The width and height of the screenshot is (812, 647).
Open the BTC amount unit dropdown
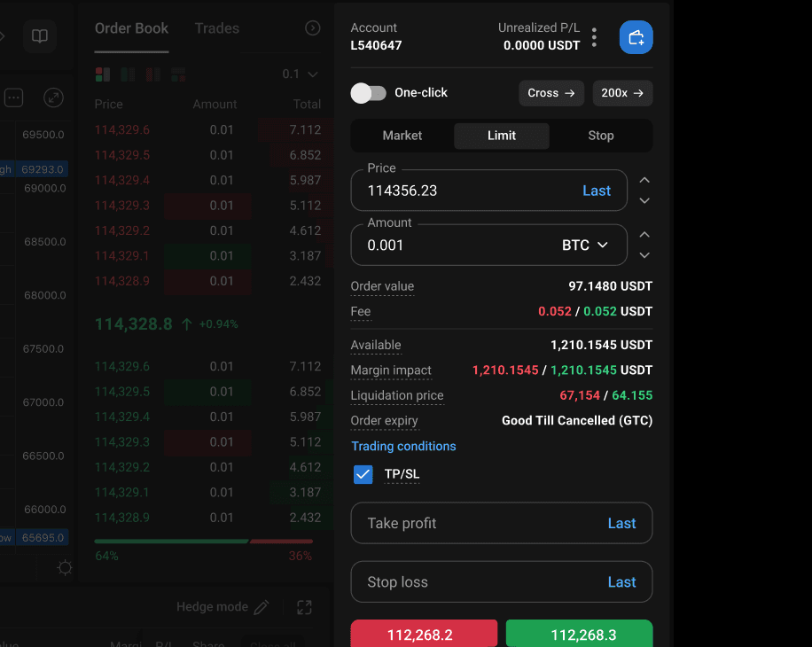coord(586,246)
